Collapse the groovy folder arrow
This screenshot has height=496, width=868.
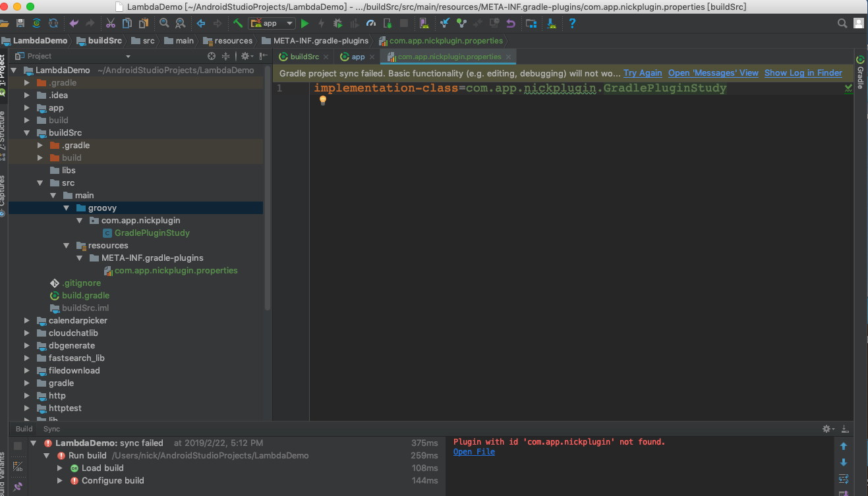[x=67, y=207]
